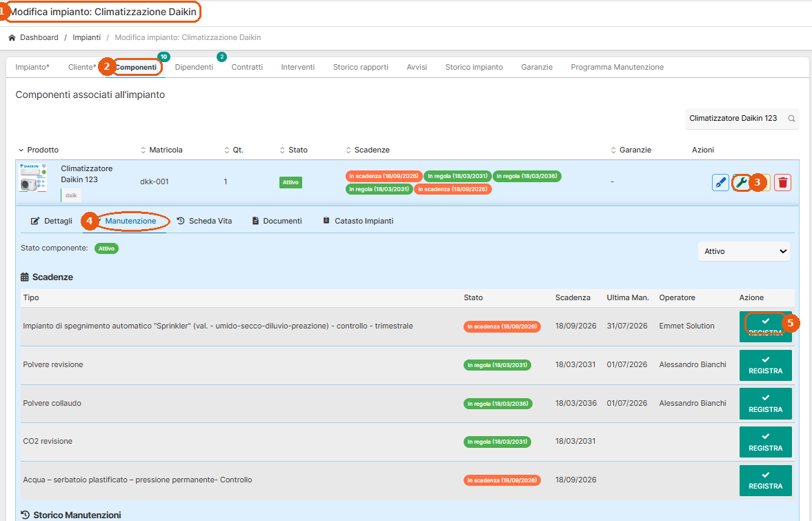Open the Componenti tab

[x=136, y=68]
